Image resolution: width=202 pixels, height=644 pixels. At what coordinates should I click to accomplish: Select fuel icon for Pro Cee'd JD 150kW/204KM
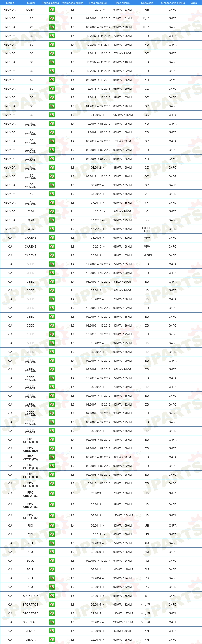click(52, 515)
